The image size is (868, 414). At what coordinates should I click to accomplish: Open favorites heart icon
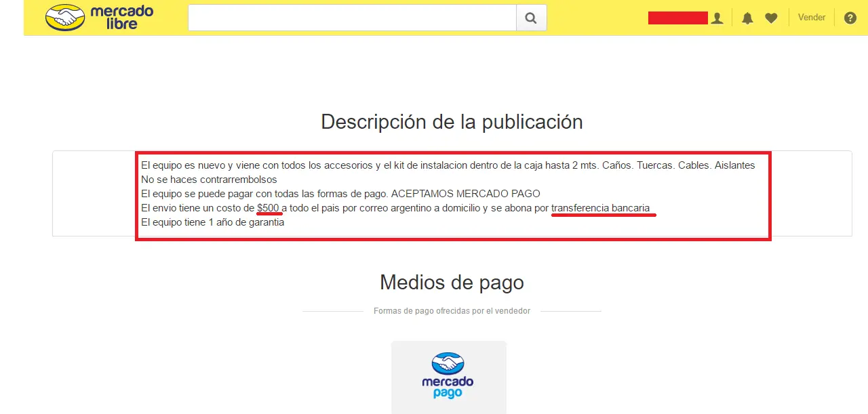[x=771, y=18]
